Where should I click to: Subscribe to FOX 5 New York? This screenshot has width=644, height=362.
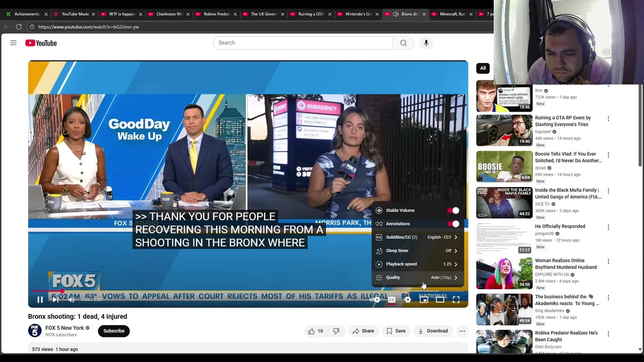click(114, 331)
